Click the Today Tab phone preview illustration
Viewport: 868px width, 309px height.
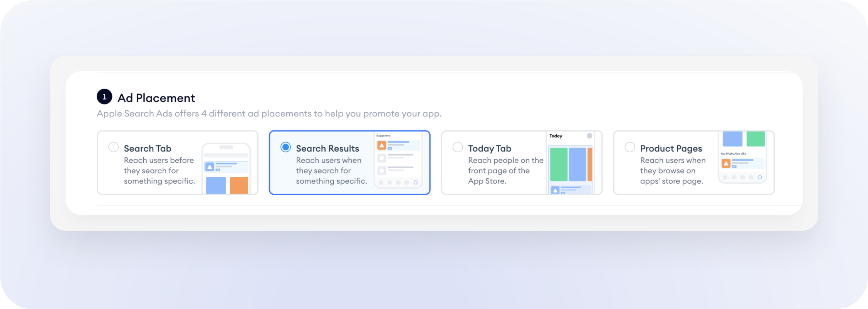pos(571,163)
